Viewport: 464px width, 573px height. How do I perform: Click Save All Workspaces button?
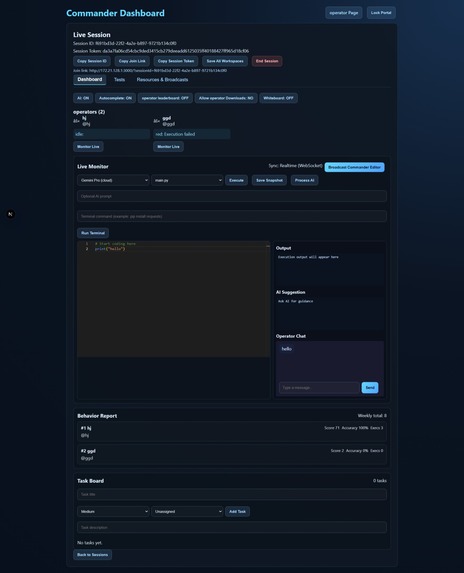tap(225, 61)
